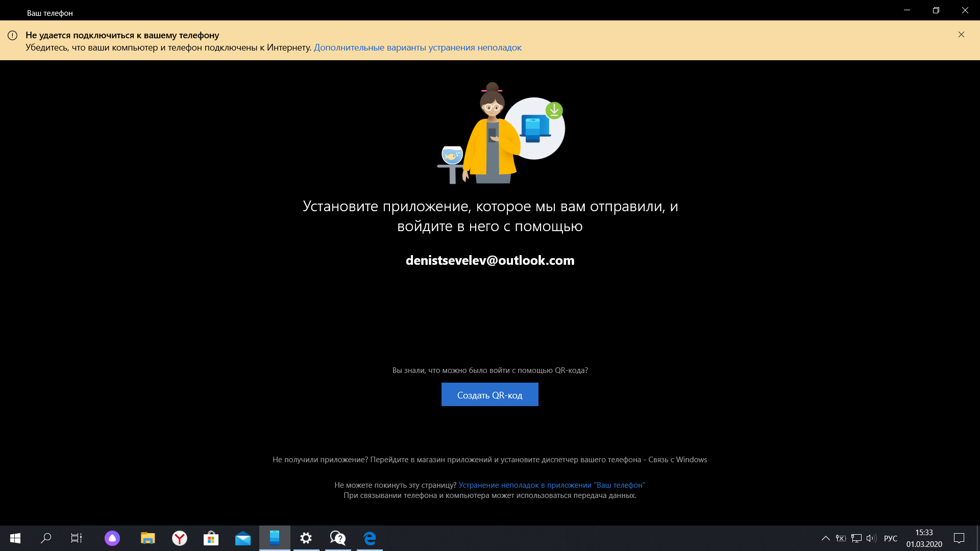Click the network tray icon
Image resolution: width=980 pixels, height=551 pixels.
[x=856, y=538]
